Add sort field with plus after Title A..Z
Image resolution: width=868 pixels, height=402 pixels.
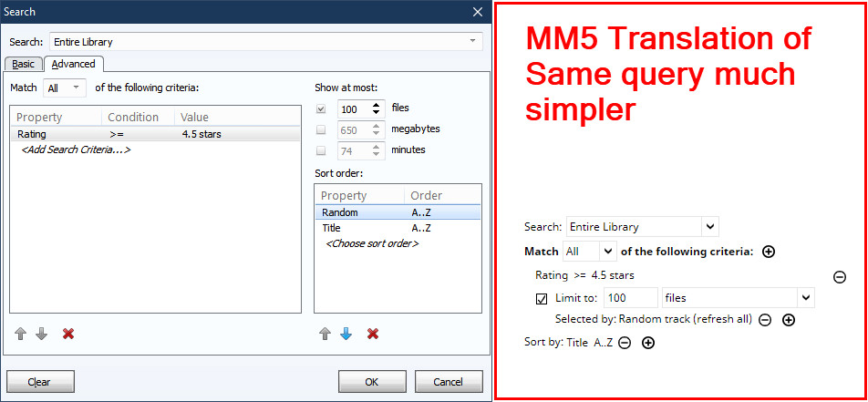click(648, 343)
